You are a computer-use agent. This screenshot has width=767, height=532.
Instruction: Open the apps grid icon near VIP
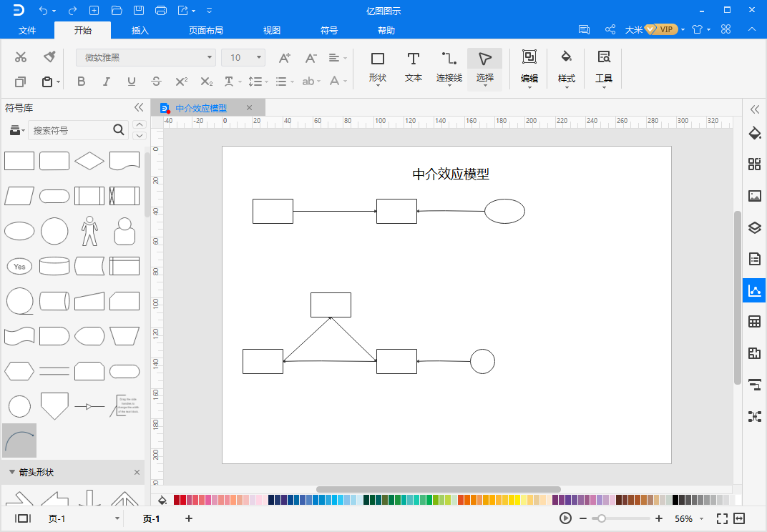click(x=726, y=29)
